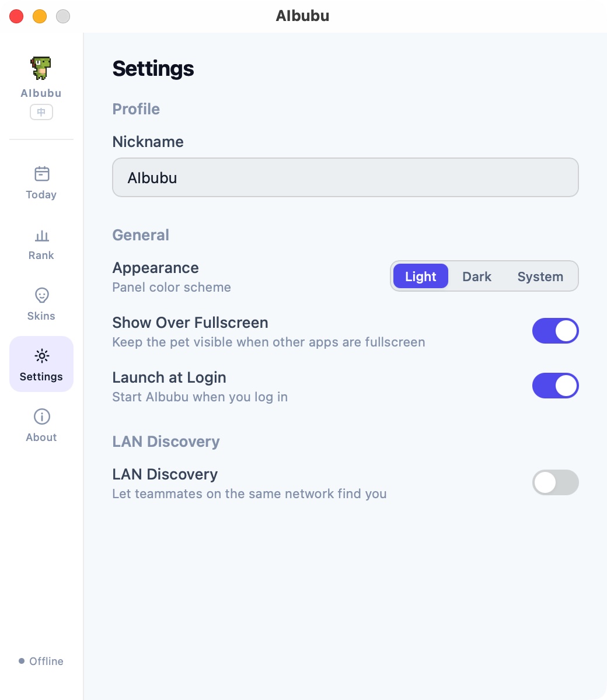
Task: Open Skins using the sidebar icon
Action: [41, 295]
